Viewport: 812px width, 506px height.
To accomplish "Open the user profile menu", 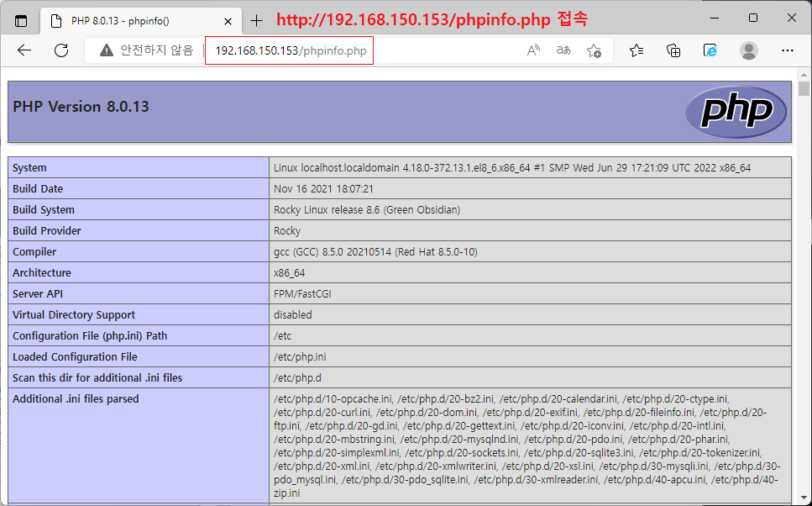I will point(749,50).
